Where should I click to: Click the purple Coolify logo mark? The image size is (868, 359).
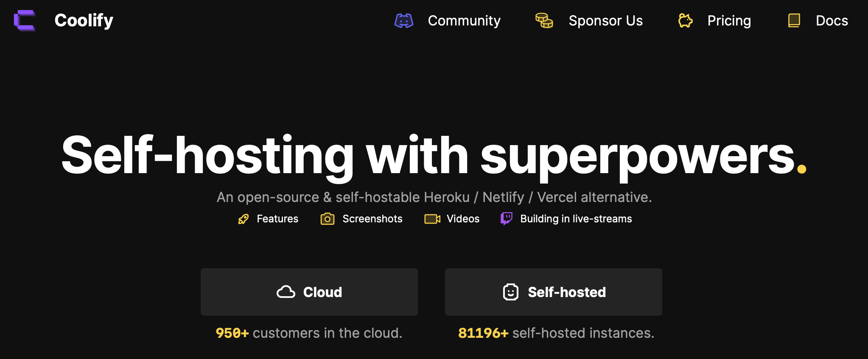(x=24, y=20)
